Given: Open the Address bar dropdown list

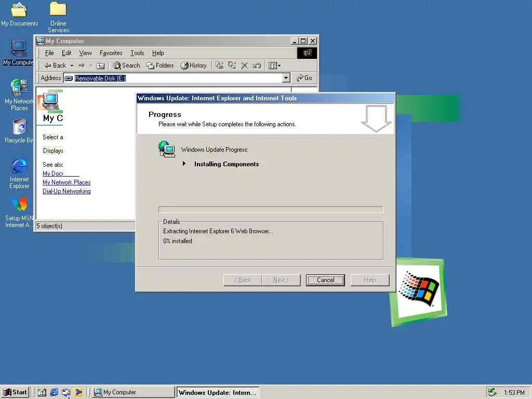Looking at the screenshot, I should coord(286,78).
